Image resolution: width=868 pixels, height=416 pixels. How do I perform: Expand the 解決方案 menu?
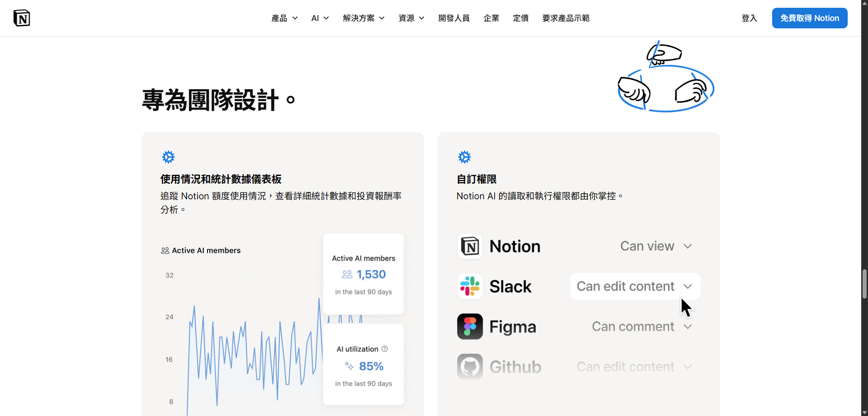[x=364, y=18]
